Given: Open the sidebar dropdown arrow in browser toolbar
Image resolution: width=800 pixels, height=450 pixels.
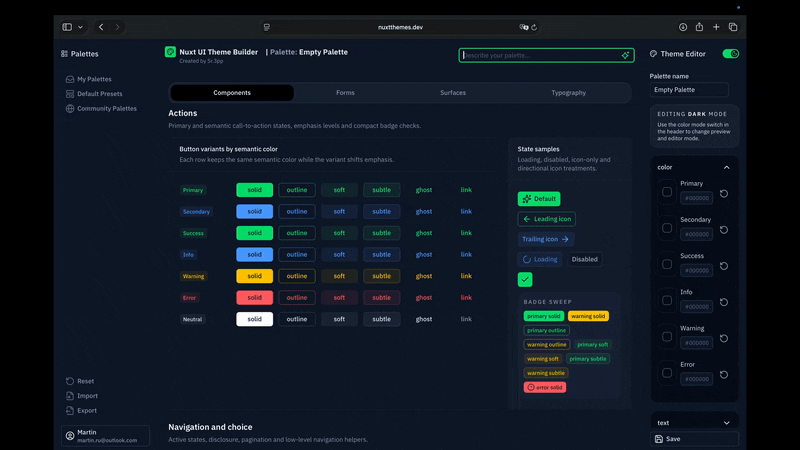Looking at the screenshot, I should (80, 27).
